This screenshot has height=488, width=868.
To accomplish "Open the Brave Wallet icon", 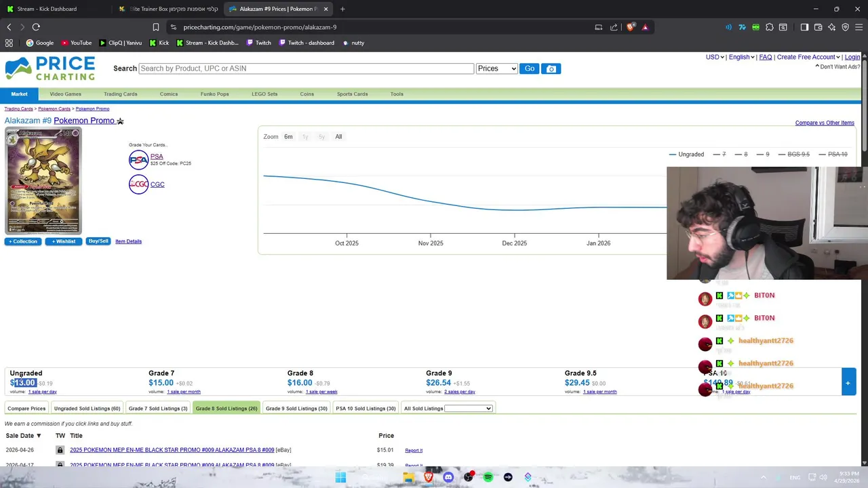I will point(818,27).
